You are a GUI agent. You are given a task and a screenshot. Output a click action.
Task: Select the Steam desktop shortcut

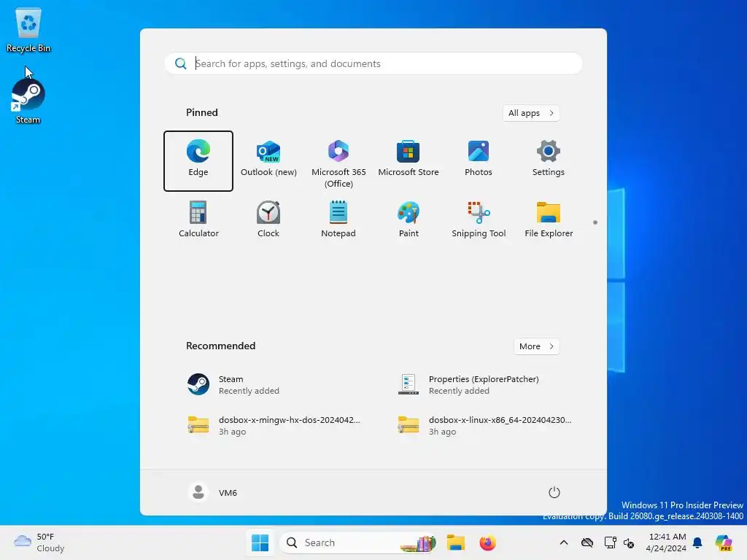click(x=28, y=101)
